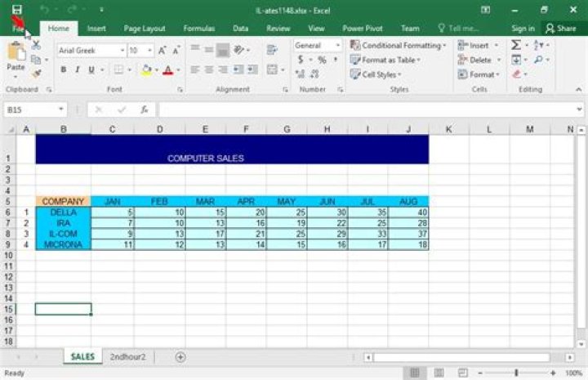This screenshot has height=380, width=588.
Task: Toggle Align Left in Alignment group
Action: click(194, 69)
